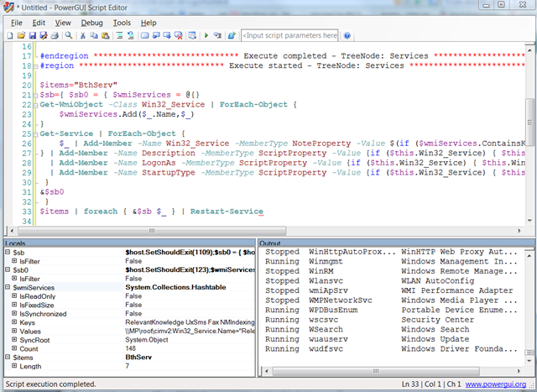The height and width of the screenshot is (392, 537).
Task: Click the previous bookmark toolbar icon
Action: click(x=156, y=35)
